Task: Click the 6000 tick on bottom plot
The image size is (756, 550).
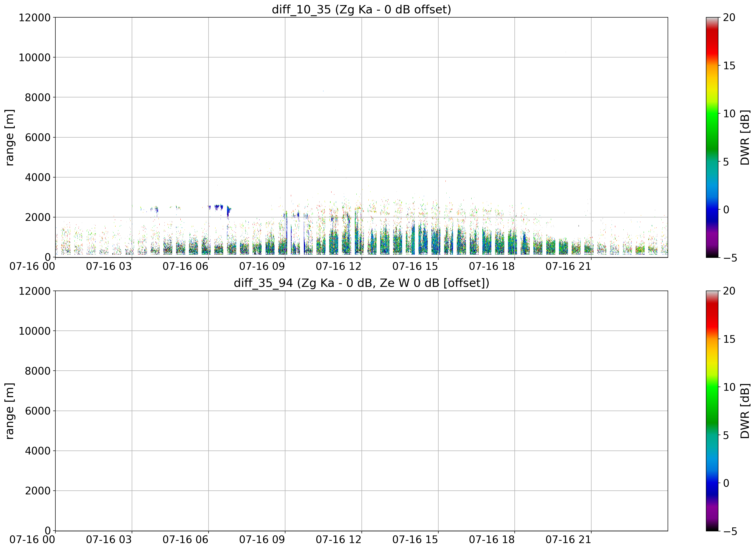Action: (38, 411)
